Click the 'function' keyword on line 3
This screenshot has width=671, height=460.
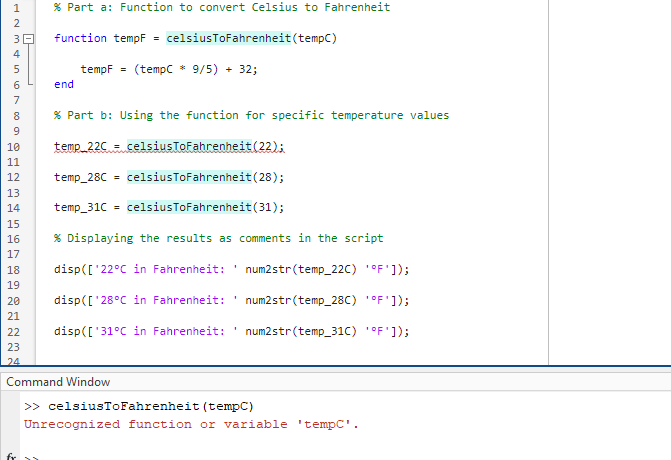tap(80, 38)
